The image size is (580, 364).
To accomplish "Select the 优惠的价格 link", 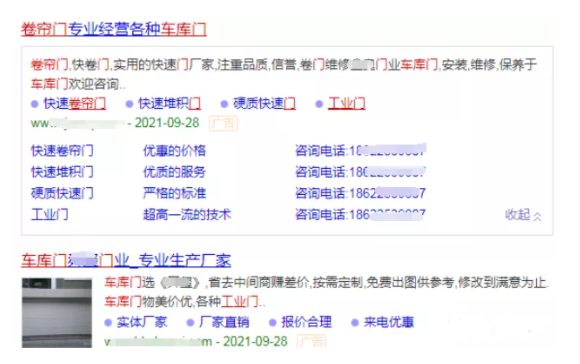I will tap(174, 151).
